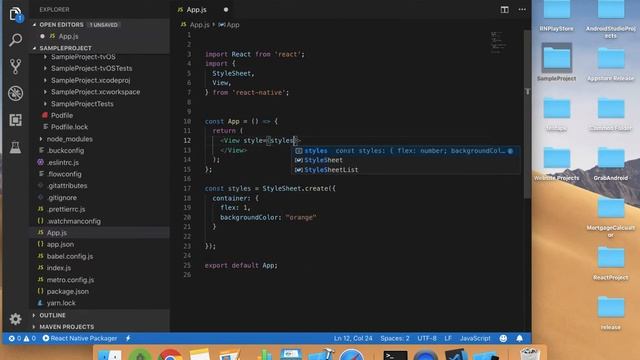This screenshot has width=640, height=360.
Task: Open the release desktop folder
Action: [611, 313]
